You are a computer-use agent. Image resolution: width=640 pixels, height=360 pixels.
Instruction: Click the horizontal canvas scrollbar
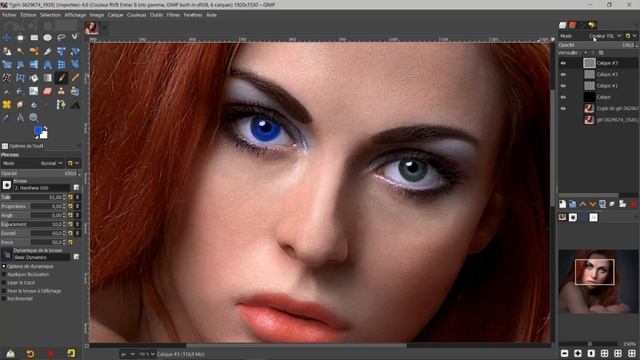coord(297,345)
